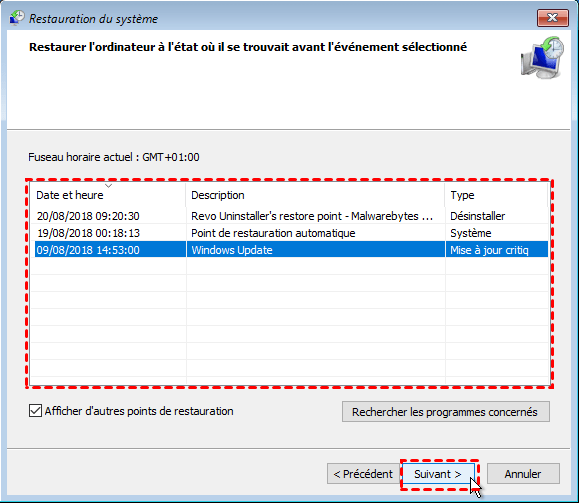This screenshot has height=503, width=579.
Task: Sort by Type column header
Action: pos(497,195)
